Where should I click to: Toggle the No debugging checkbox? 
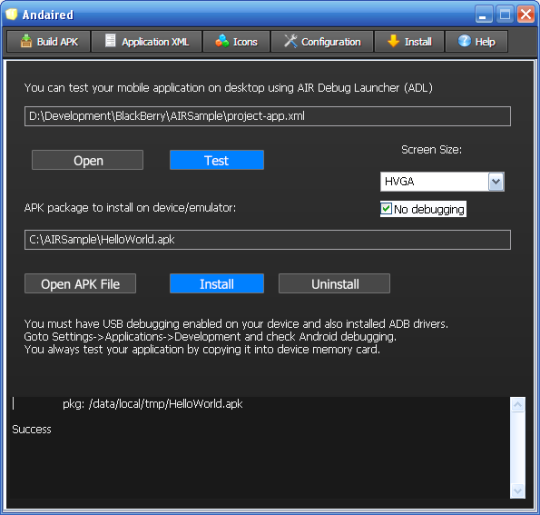[x=386, y=209]
